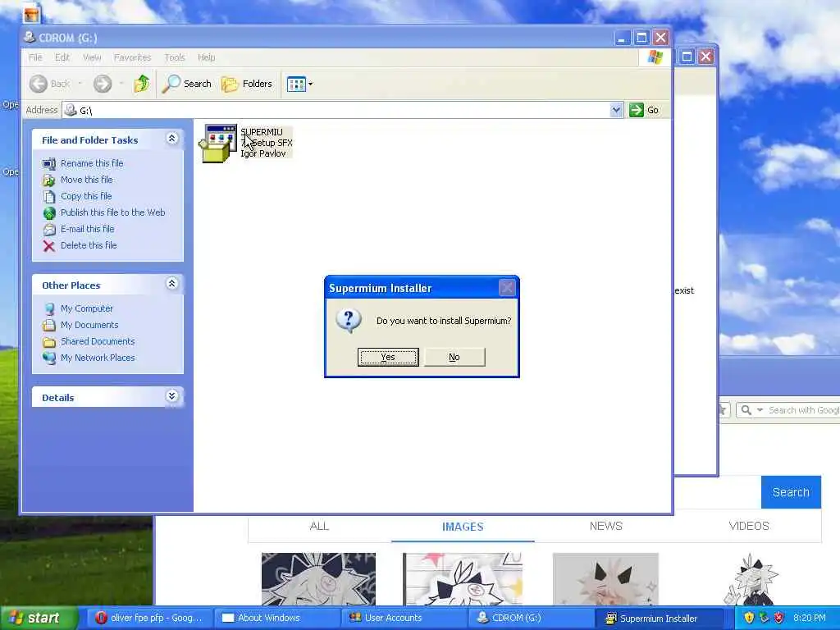Open the Favorites menu
The height and width of the screenshot is (630, 840).
[132, 57]
